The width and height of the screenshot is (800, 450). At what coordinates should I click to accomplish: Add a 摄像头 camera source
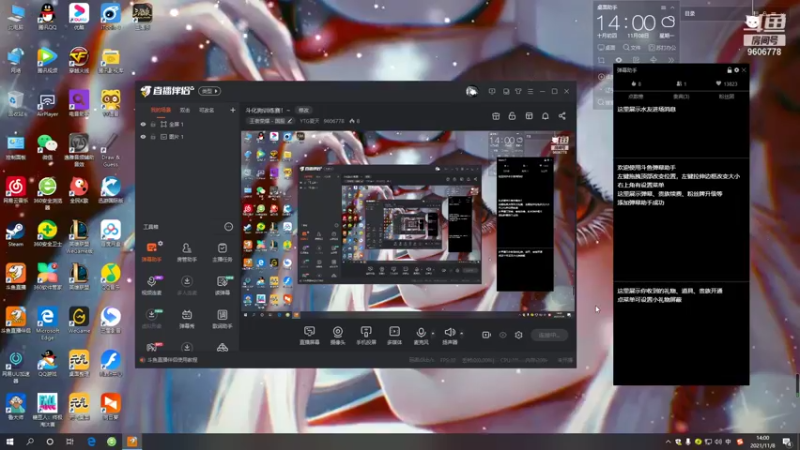(338, 336)
